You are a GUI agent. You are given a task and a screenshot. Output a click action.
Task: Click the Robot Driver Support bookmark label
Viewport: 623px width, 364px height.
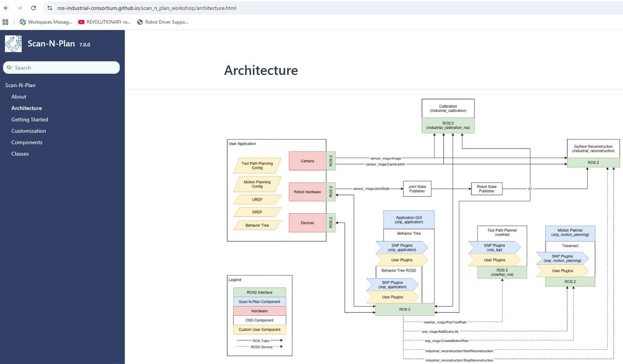(x=165, y=22)
